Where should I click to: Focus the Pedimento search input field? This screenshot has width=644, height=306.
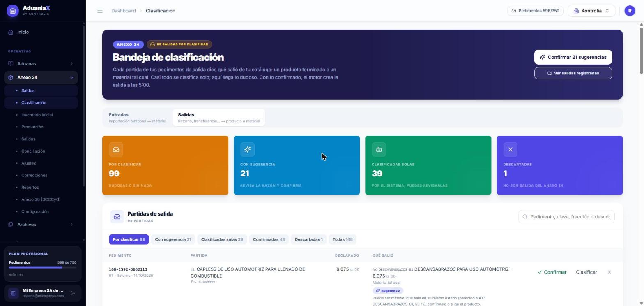pos(566,217)
